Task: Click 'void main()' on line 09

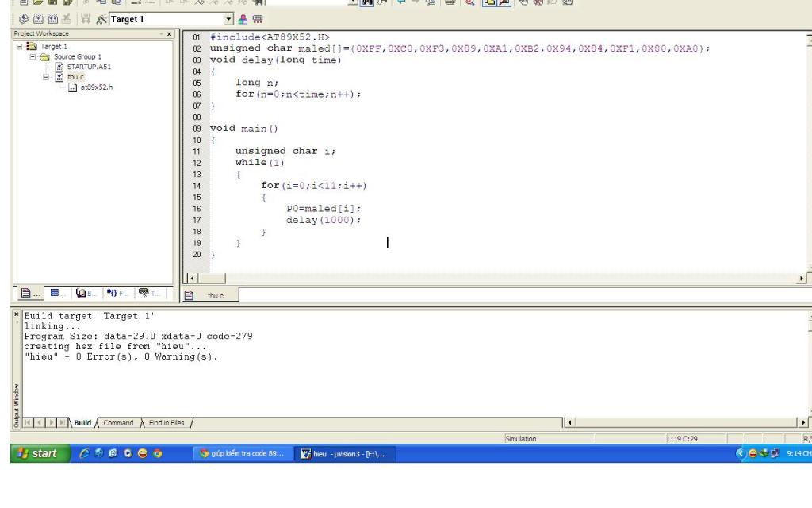Action: pyautogui.click(x=244, y=128)
